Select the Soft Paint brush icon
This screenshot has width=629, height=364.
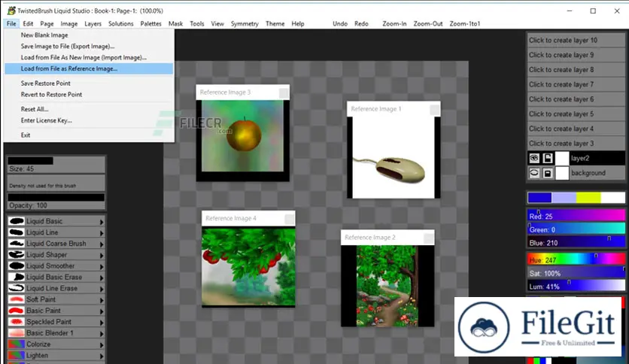(x=17, y=299)
